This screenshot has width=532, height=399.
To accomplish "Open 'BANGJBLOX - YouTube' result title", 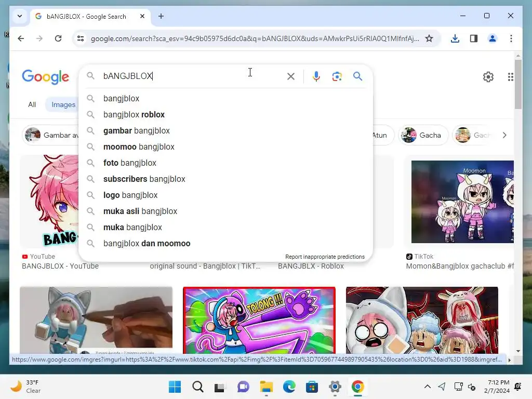I will [x=60, y=266].
